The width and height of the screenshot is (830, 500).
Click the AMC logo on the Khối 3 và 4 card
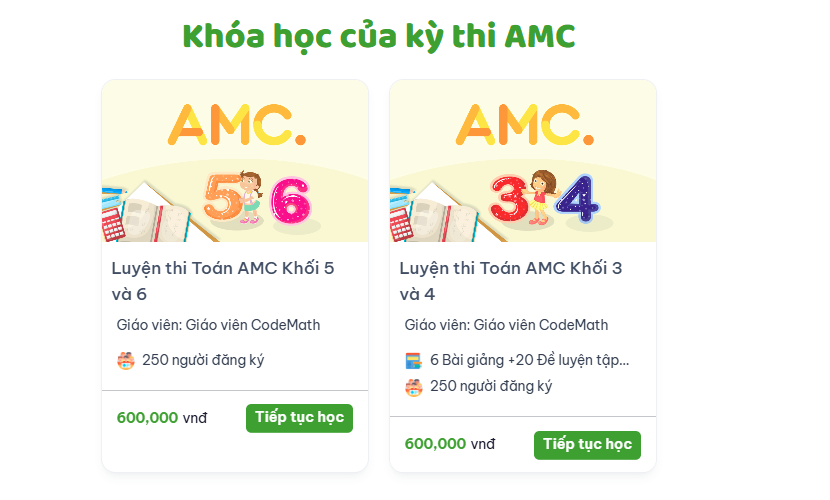pos(525,125)
